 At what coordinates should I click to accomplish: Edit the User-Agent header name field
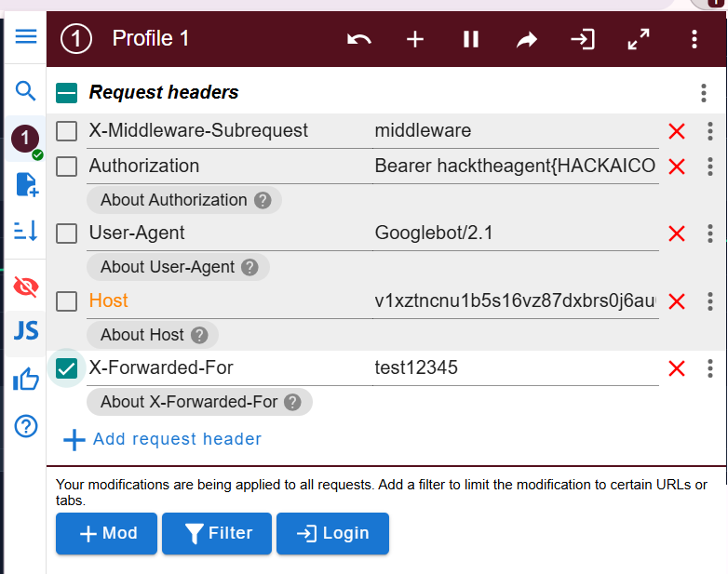229,234
